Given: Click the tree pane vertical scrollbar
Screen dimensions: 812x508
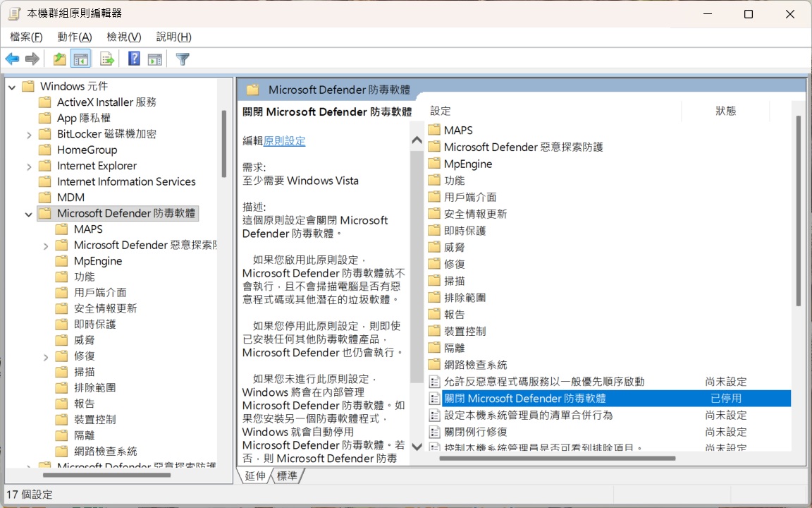Looking at the screenshot, I should (223, 144).
